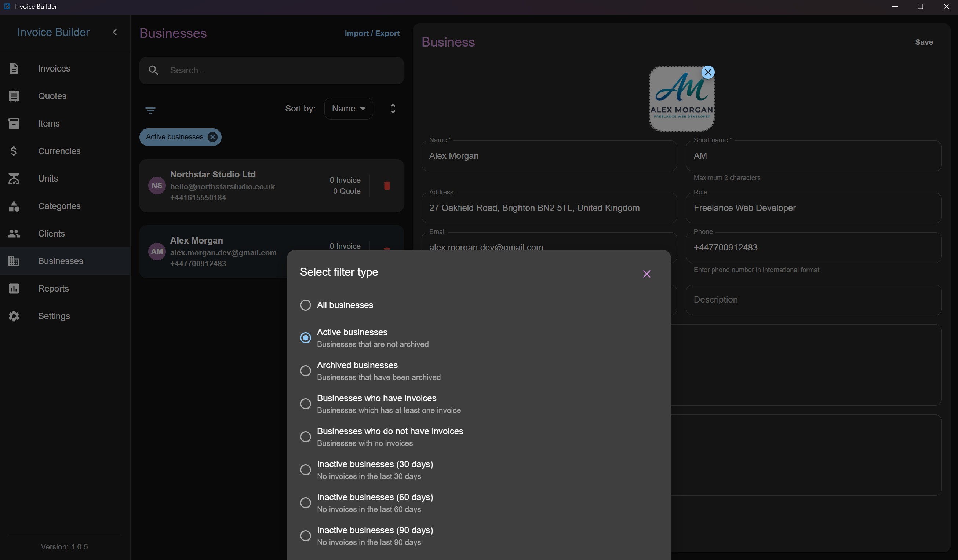The image size is (958, 560).
Task: Open Items from the sidebar
Action: click(x=65, y=124)
